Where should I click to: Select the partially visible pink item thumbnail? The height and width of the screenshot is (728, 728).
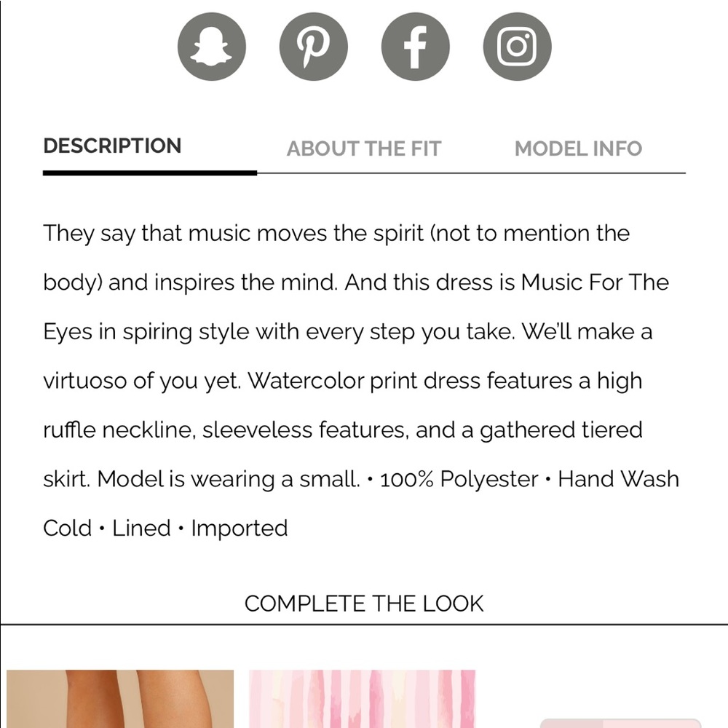(x=620, y=724)
